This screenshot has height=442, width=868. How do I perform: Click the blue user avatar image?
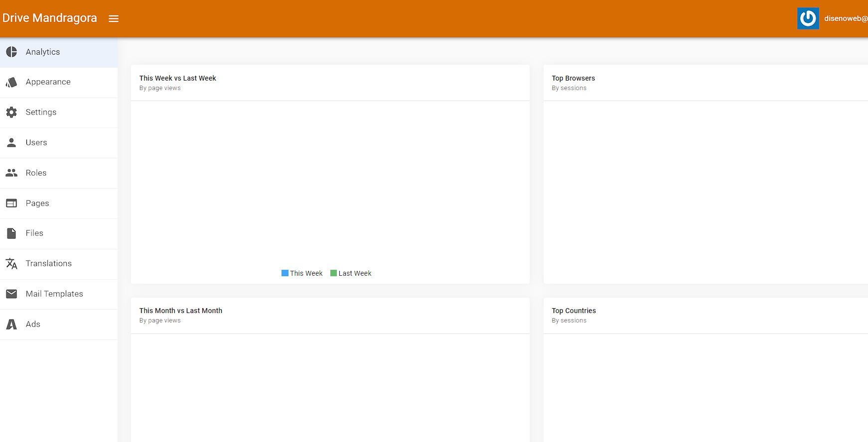click(808, 18)
